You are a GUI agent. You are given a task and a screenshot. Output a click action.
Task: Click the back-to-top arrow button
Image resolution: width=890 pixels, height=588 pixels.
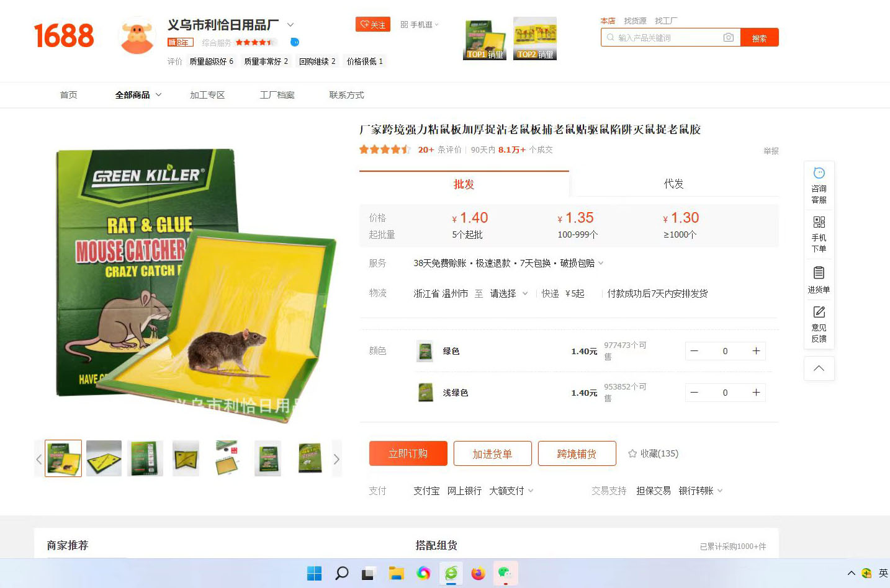[x=819, y=368]
